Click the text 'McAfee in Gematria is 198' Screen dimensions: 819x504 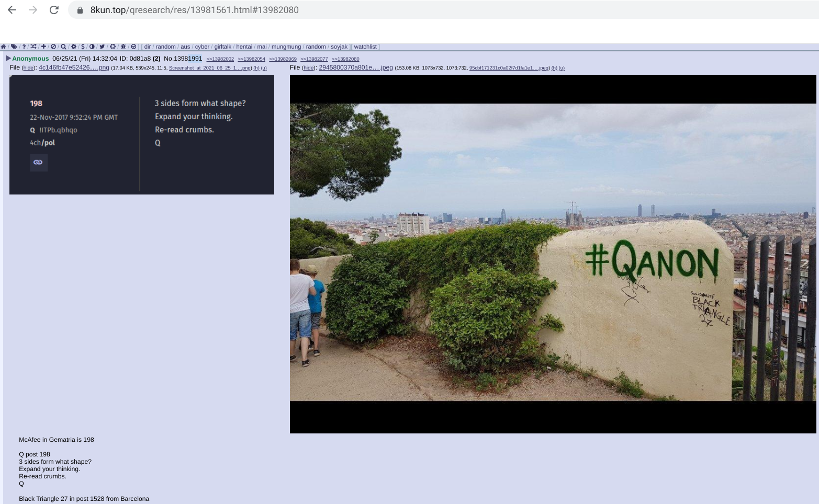tap(57, 440)
